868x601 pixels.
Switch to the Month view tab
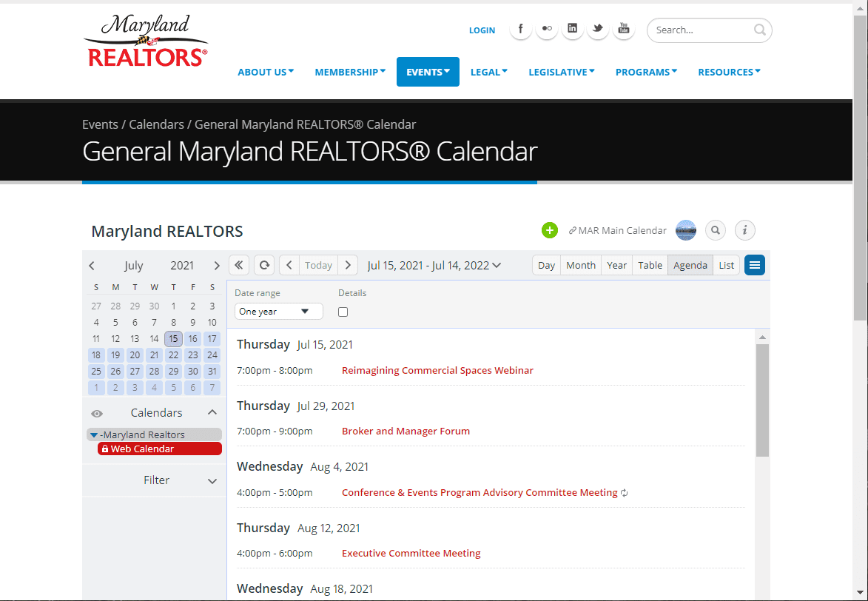(581, 265)
